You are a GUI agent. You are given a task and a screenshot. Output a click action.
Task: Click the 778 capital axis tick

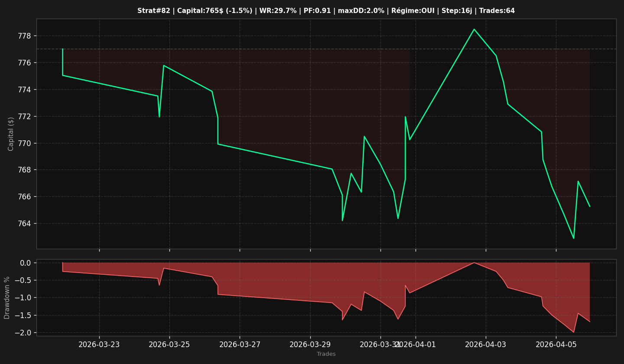click(x=25, y=36)
